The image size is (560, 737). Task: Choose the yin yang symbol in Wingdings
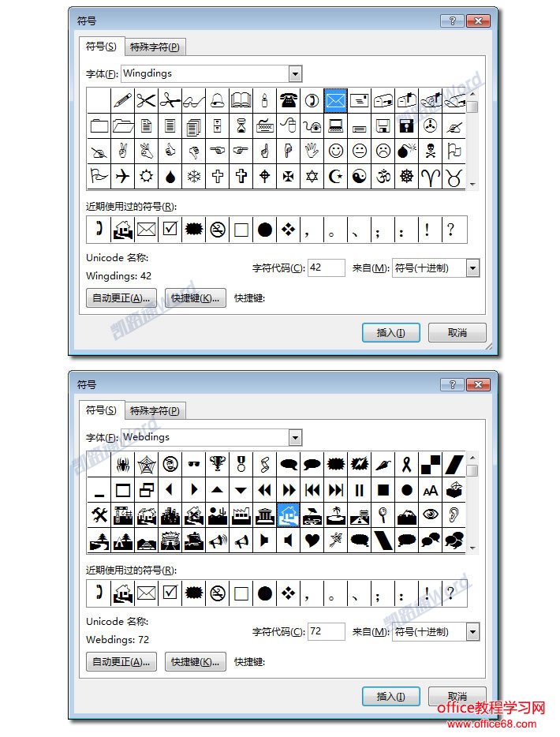coord(360,176)
